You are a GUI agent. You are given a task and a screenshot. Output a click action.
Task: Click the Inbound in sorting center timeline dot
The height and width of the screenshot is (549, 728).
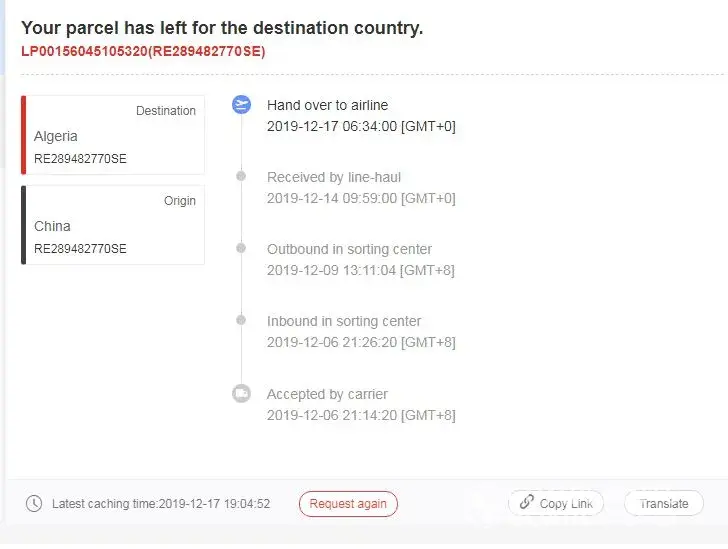point(241,320)
